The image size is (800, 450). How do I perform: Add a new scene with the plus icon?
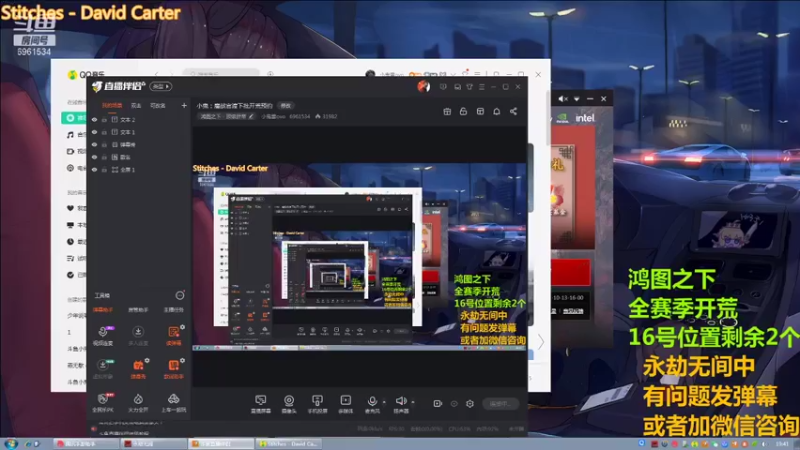pyautogui.click(x=184, y=106)
